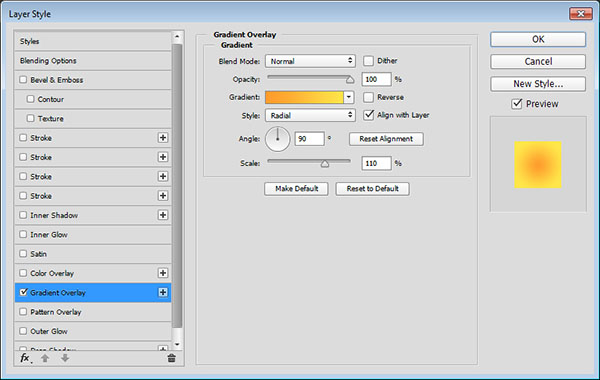Image resolution: width=600 pixels, height=380 pixels.
Task: Click the move effect down arrow
Action: click(65, 358)
